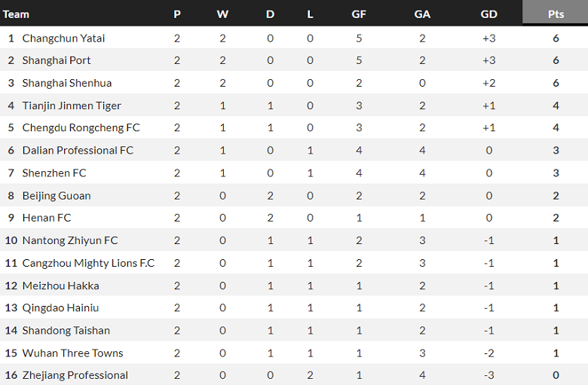Open Nantong Zhiyun FC page
This screenshot has height=385, width=588.
point(70,240)
